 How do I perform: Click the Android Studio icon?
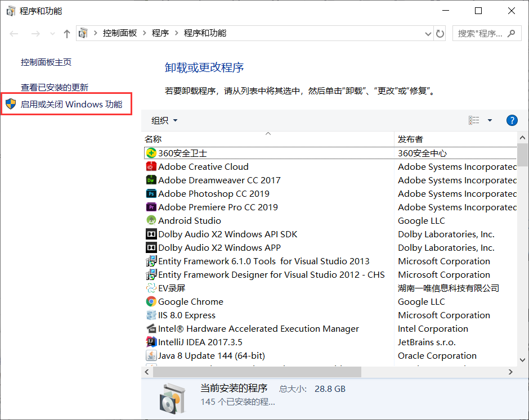coord(151,220)
